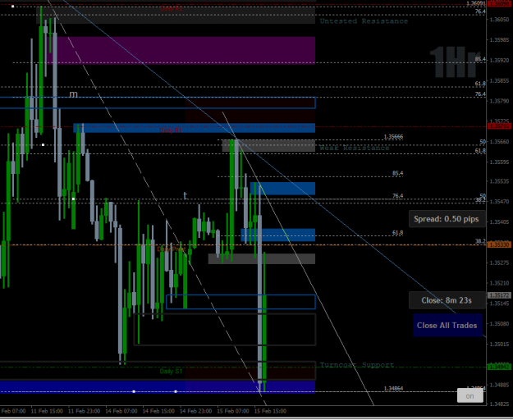Click the 85.4 Fibonacci label near 1.35920
This screenshot has height=420, width=513.
[x=480, y=59]
